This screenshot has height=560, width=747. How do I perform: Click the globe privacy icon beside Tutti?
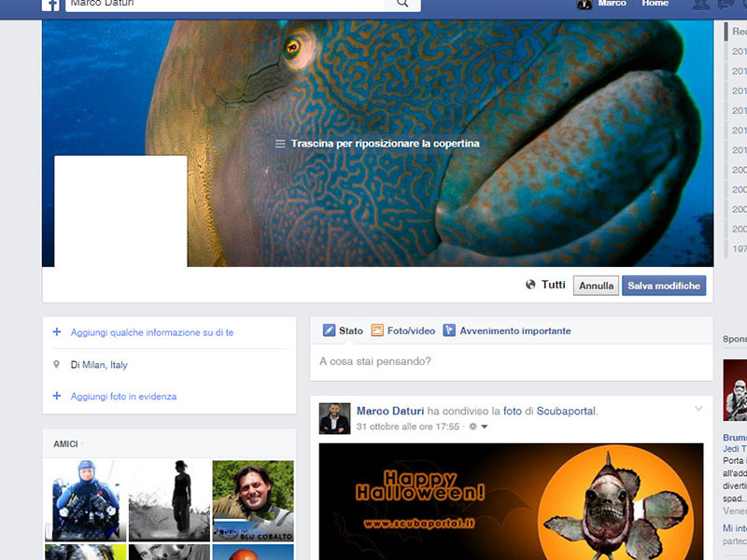click(x=531, y=285)
